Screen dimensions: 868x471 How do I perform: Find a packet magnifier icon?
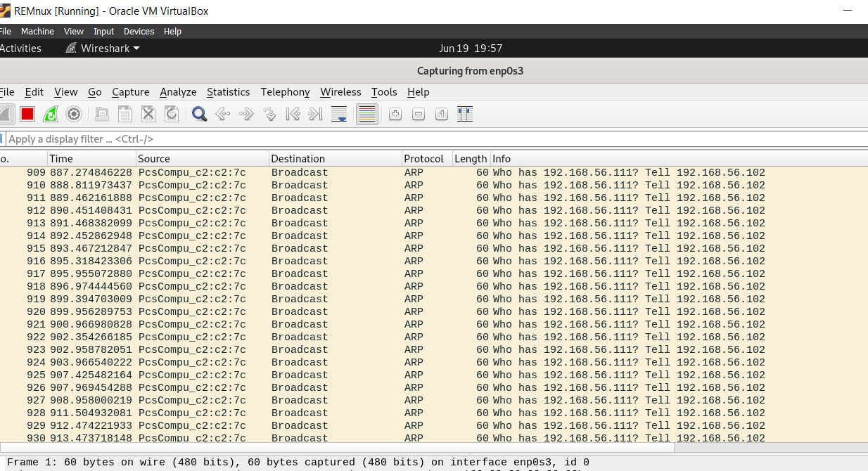click(x=200, y=114)
